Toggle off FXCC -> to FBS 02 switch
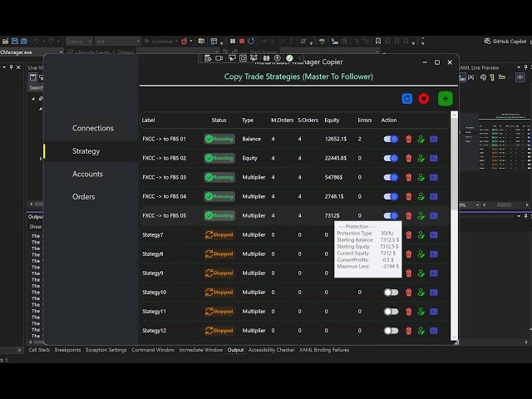 pyautogui.click(x=391, y=158)
